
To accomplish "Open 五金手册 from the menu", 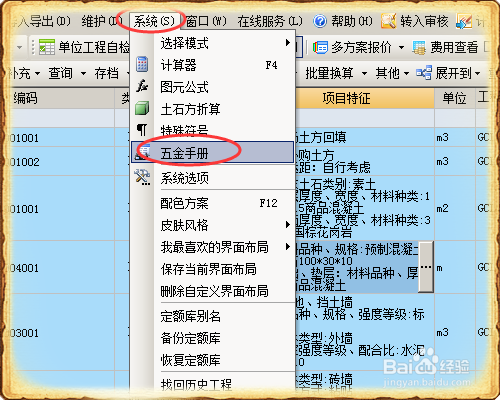I will 213,153.
